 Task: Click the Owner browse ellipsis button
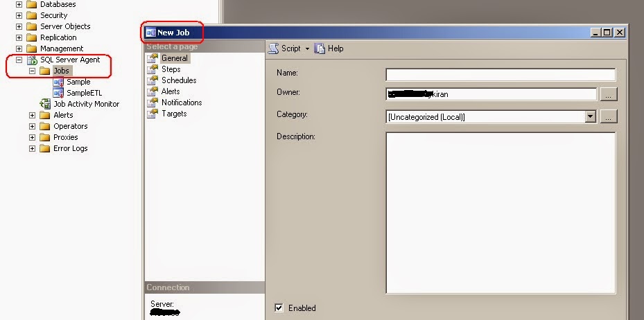click(x=609, y=94)
